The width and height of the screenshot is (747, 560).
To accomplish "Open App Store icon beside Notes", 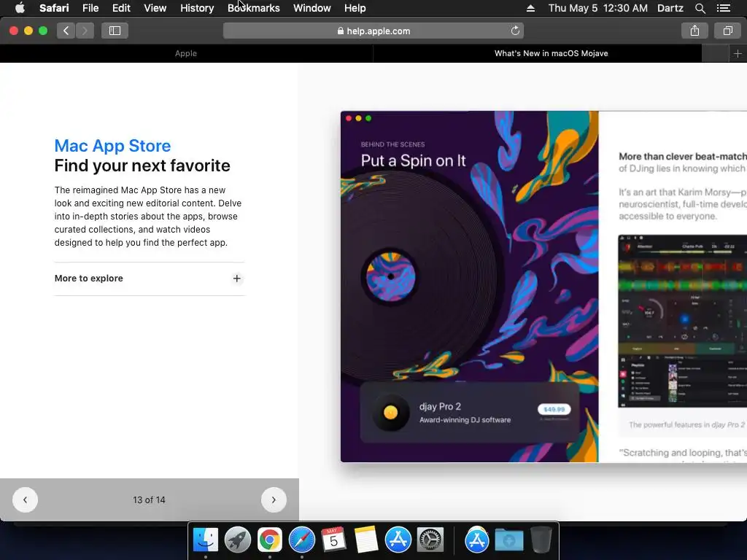I will pyautogui.click(x=398, y=540).
